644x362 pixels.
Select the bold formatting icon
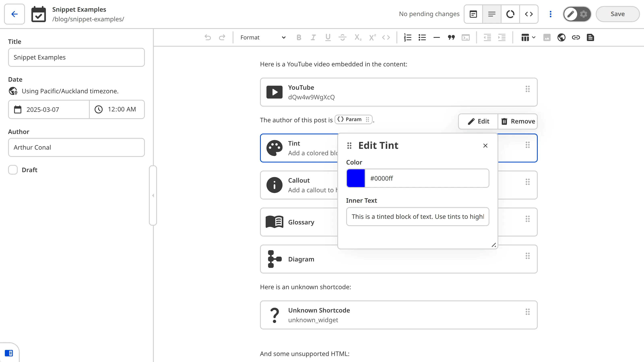point(299,37)
